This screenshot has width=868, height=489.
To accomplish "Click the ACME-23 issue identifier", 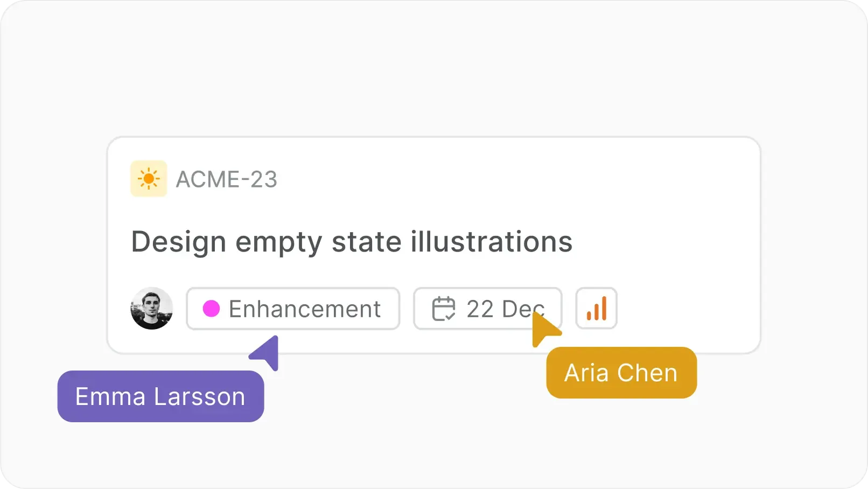I will click(x=226, y=179).
